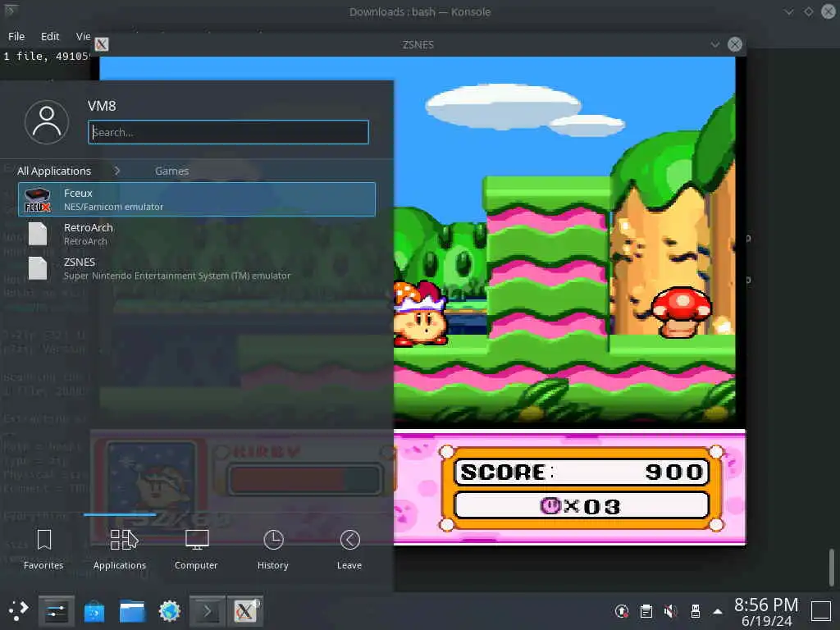The height and width of the screenshot is (630, 840).
Task: Click the VM8 user avatar icon
Action: [x=47, y=122]
